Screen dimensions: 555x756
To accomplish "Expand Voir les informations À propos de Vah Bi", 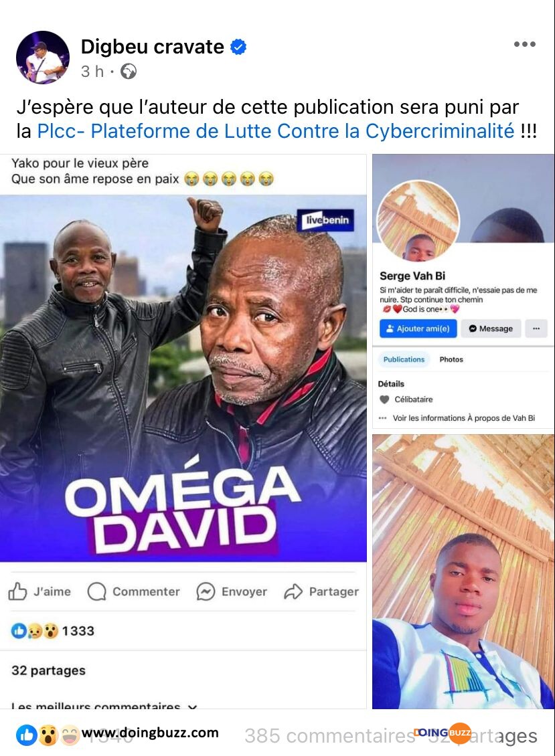I will [x=463, y=418].
